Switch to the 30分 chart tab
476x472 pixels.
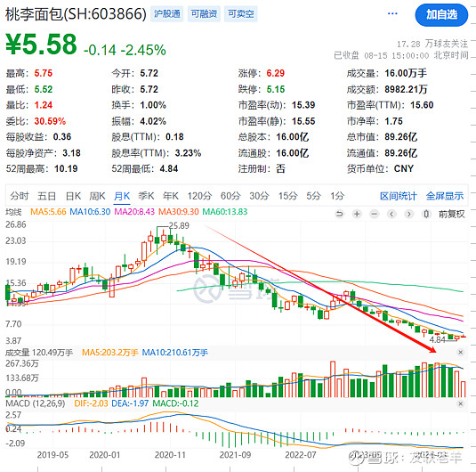pos(259,196)
